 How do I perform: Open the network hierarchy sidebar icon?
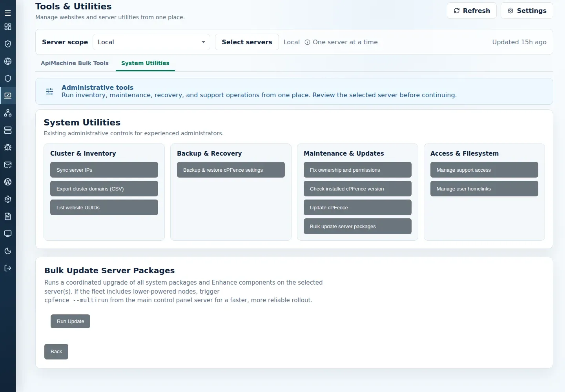pyautogui.click(x=8, y=113)
